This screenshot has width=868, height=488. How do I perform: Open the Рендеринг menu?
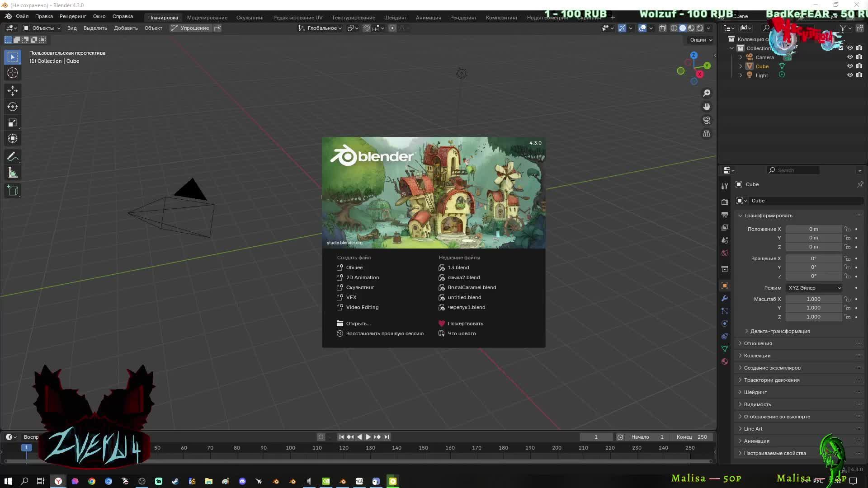click(x=73, y=16)
